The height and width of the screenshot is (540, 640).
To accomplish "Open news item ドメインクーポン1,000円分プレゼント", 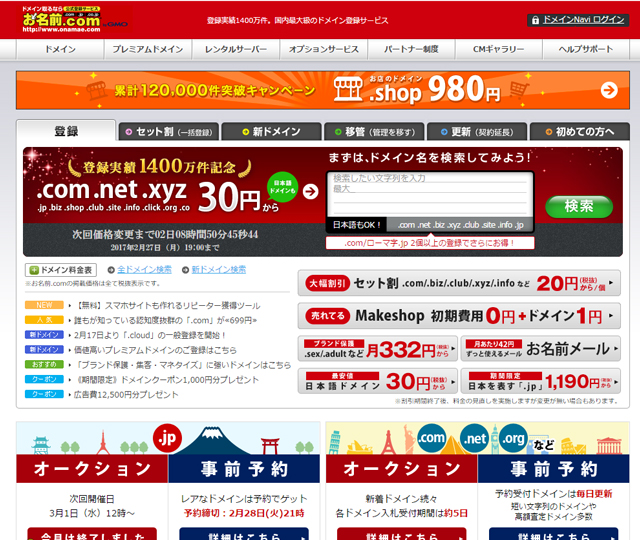I will 167,380.
